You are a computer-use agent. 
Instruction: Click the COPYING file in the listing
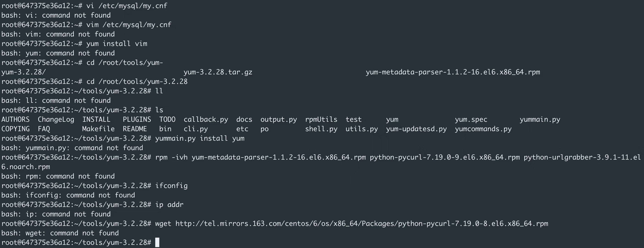15,129
